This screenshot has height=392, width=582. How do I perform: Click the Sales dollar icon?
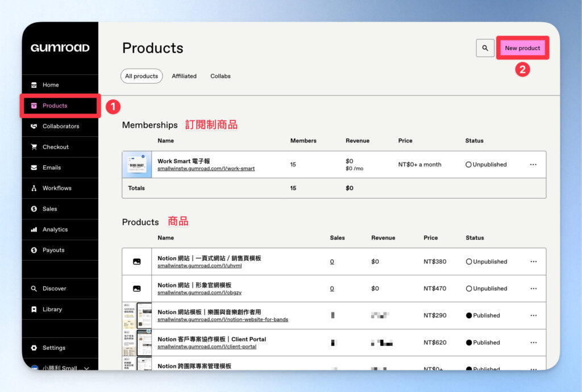click(34, 209)
